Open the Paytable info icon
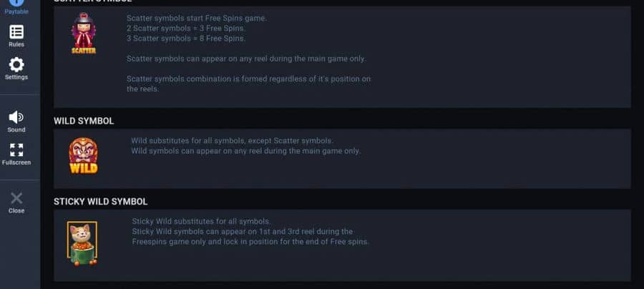The image size is (644, 289). pos(16,2)
